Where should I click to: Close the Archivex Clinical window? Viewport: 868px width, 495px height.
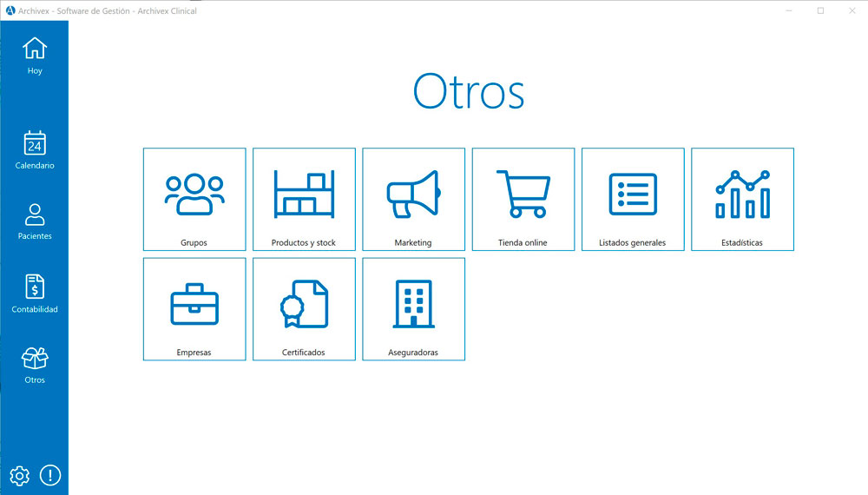click(852, 10)
